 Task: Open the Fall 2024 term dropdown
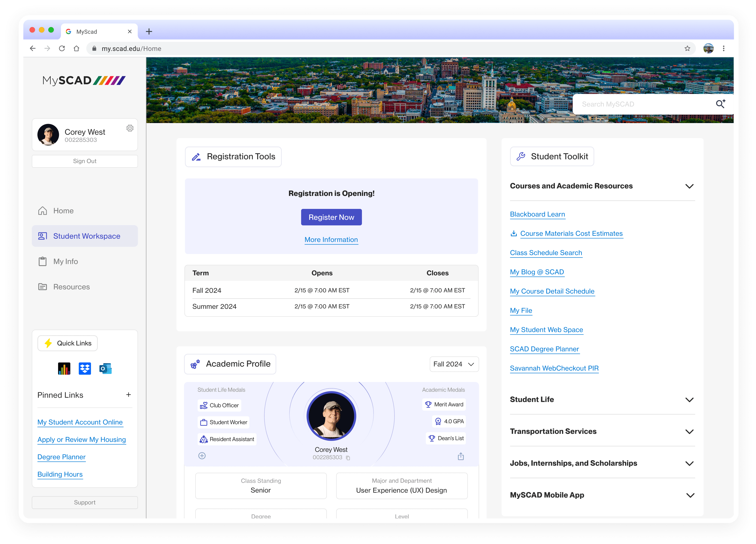454,364
